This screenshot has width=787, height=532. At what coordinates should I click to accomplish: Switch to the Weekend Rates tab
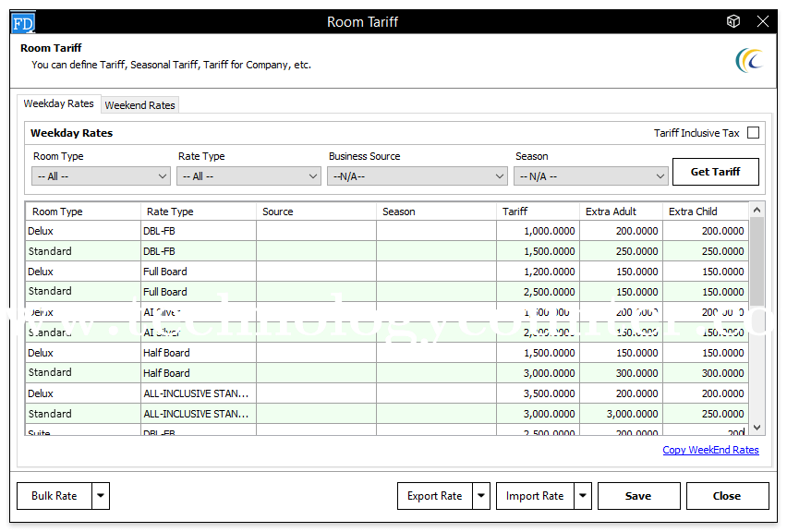140,105
